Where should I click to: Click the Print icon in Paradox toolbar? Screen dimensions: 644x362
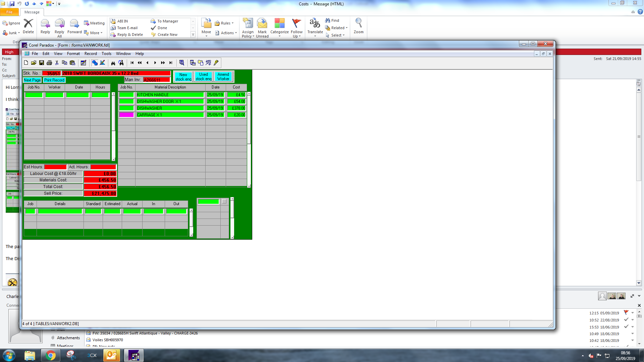[49, 63]
